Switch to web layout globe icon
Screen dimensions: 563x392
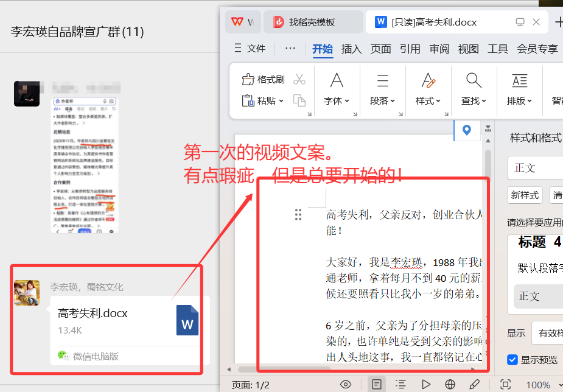(x=450, y=384)
